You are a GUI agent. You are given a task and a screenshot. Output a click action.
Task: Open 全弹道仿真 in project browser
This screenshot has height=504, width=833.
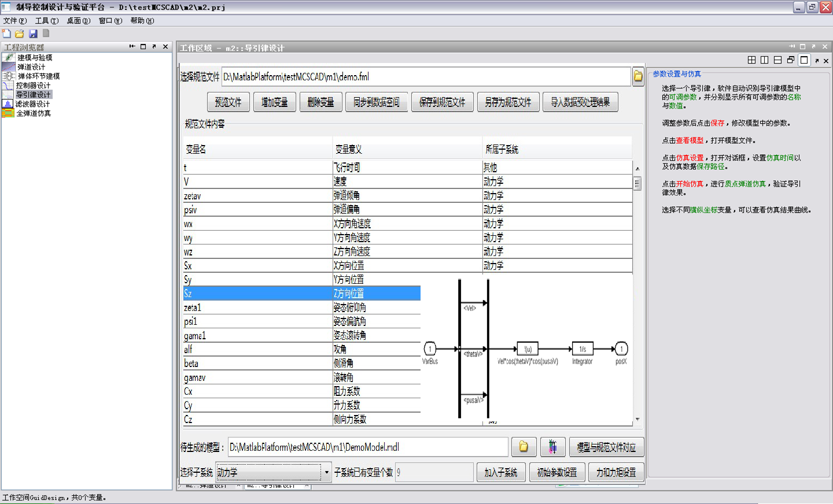pyautogui.click(x=34, y=113)
